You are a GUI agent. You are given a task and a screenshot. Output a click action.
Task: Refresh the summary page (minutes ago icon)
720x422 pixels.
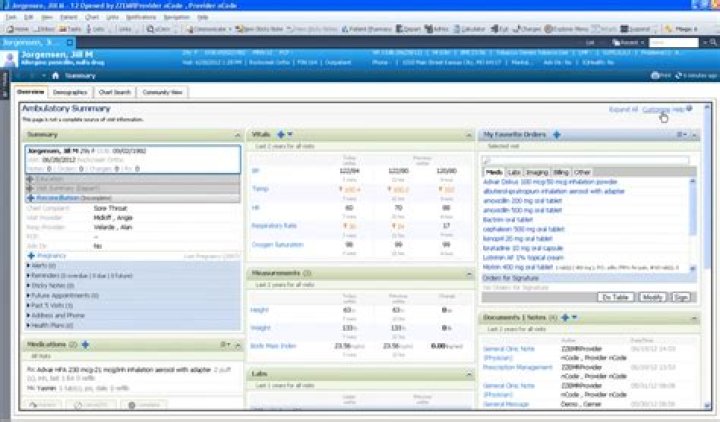tap(679, 75)
